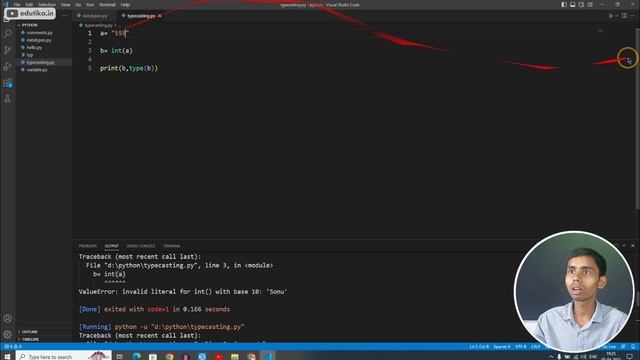The width and height of the screenshot is (640, 360).
Task: Select the typecasting.py editor tab
Action: (x=141, y=16)
